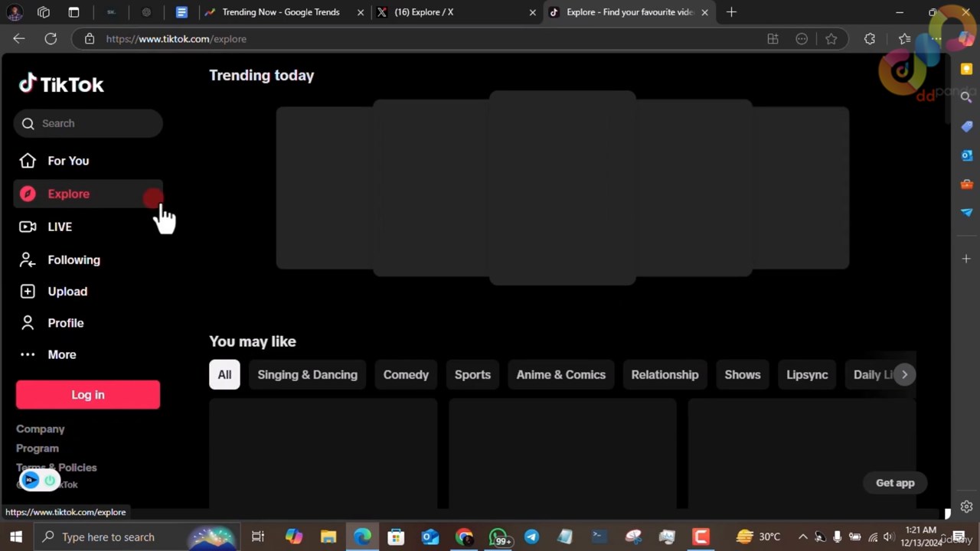Open File Explorer from the taskbar
This screenshot has width=980, height=551.
click(x=328, y=536)
